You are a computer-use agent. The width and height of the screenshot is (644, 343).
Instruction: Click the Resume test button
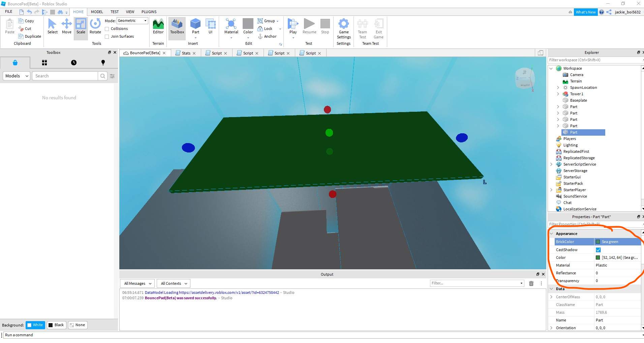coord(309,26)
